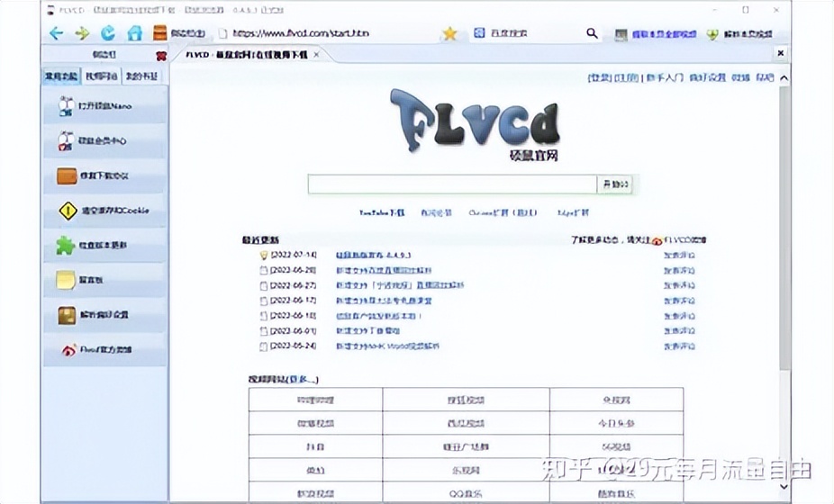
Task: Open the Chrome扩展 link
Action: (x=503, y=212)
